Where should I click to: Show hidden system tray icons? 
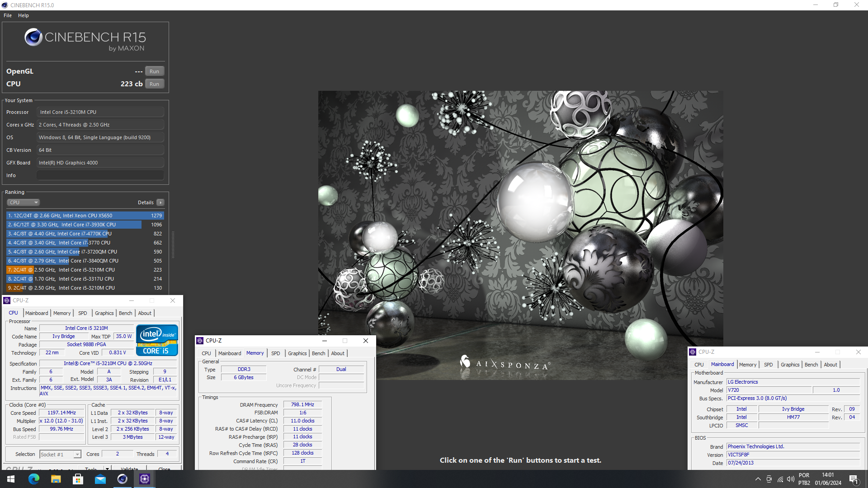tap(758, 479)
